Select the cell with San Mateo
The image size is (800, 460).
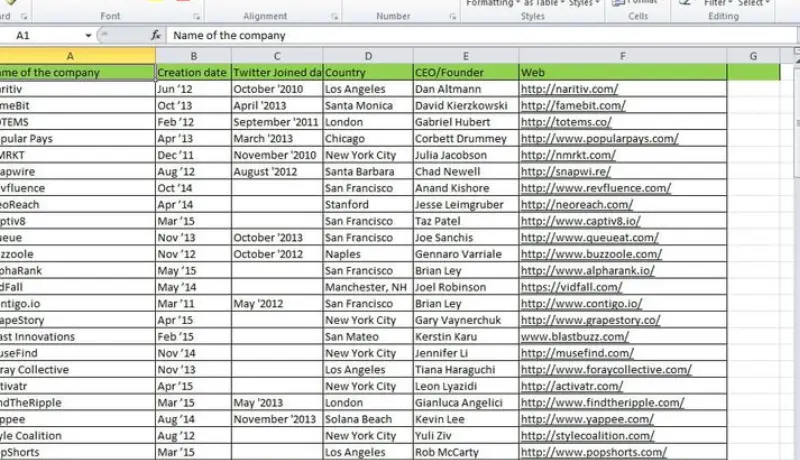click(368, 337)
